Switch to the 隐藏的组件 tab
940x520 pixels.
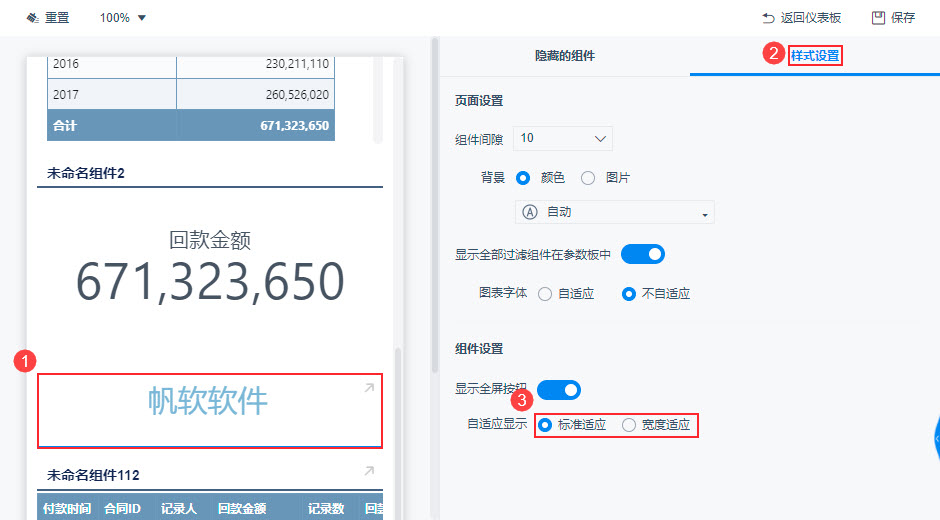pyautogui.click(x=565, y=56)
